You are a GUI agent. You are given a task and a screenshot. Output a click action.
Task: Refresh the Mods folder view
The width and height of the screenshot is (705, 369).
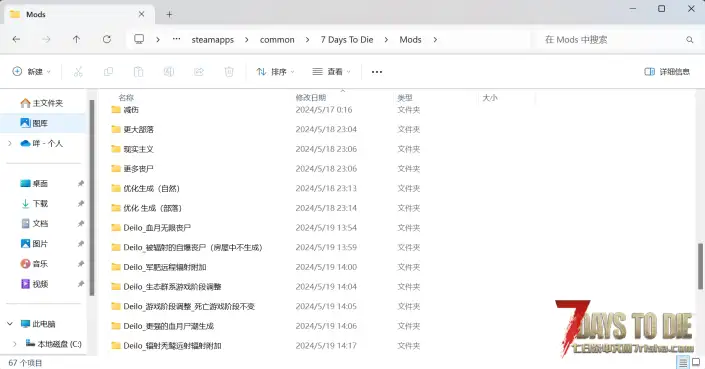107,40
